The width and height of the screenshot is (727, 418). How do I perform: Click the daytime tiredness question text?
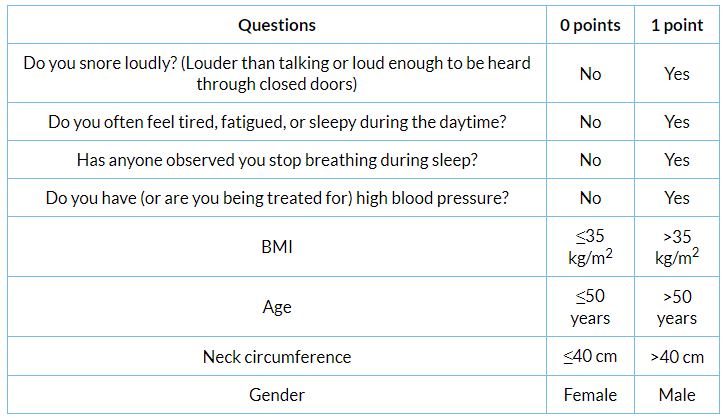click(x=277, y=122)
